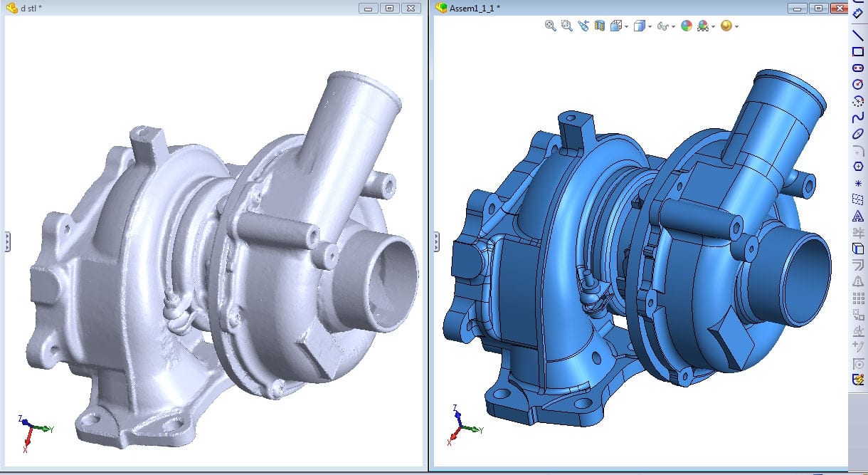Select the Ellipse sketch tool
The height and width of the screenshot is (475, 868).
pyautogui.click(x=858, y=134)
